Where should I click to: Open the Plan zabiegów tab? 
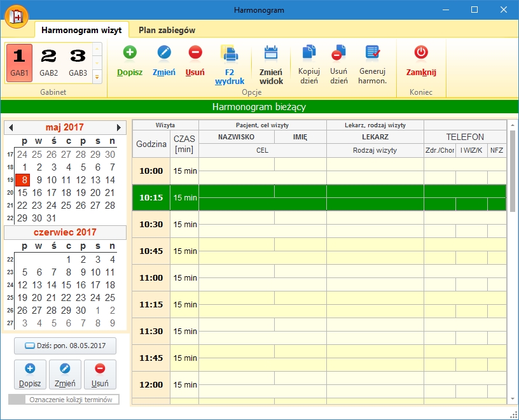coord(167,30)
